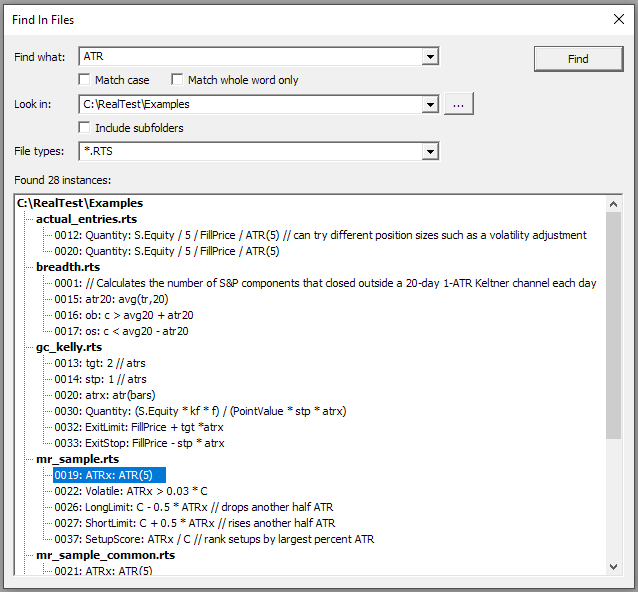
Task: Open the browse folder ellipsis button
Action: point(458,104)
